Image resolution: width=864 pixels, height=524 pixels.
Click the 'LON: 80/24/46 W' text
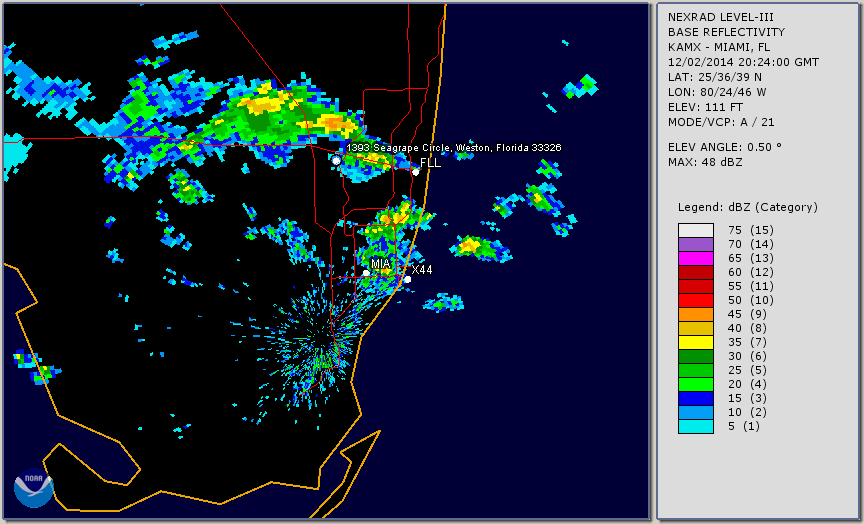coord(717,92)
